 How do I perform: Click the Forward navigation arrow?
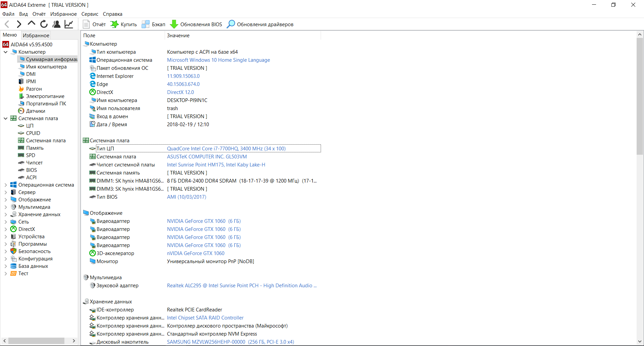19,24
